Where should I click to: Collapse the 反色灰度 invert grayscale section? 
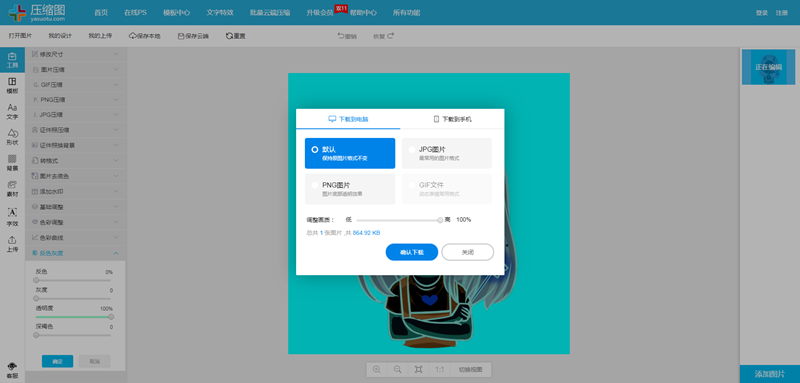[76, 253]
